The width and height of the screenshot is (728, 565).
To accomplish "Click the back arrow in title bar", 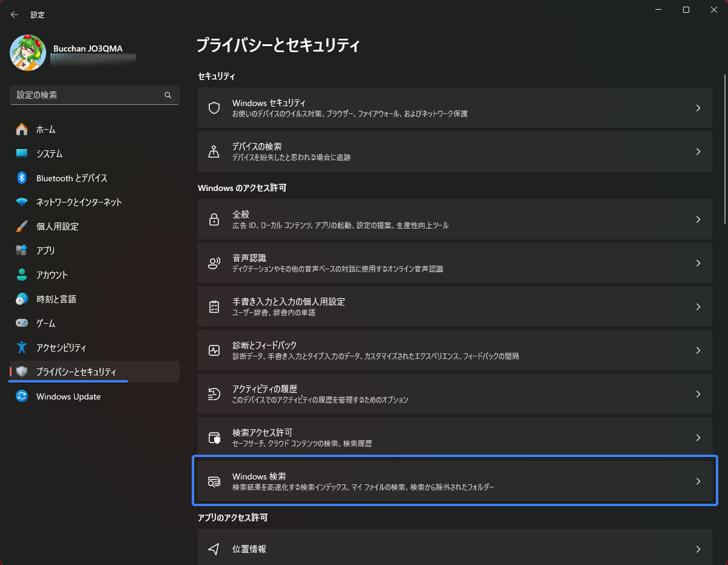I will (x=15, y=15).
